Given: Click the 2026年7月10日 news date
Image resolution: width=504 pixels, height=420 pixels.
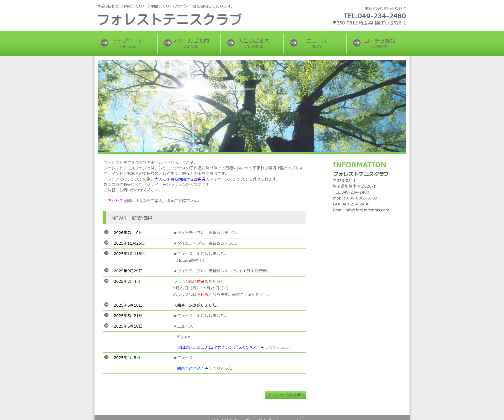Looking at the screenshot, I should tap(128, 233).
